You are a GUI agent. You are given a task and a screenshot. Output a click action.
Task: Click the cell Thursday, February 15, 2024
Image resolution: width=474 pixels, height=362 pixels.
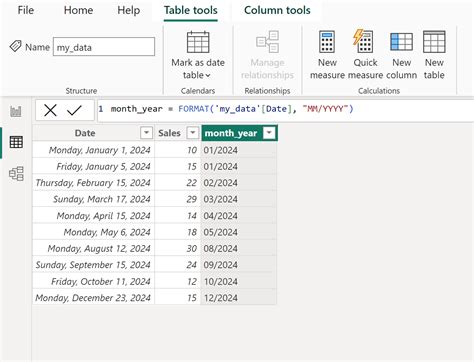(x=94, y=183)
